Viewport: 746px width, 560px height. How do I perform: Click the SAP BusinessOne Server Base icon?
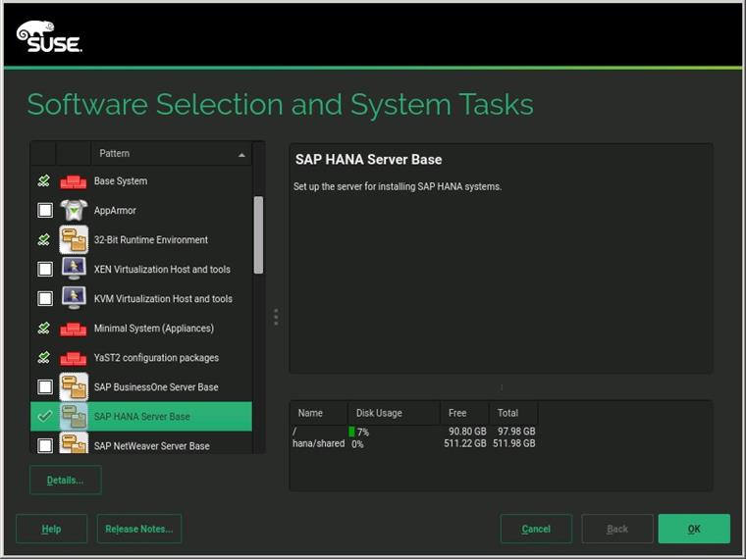[x=74, y=387]
